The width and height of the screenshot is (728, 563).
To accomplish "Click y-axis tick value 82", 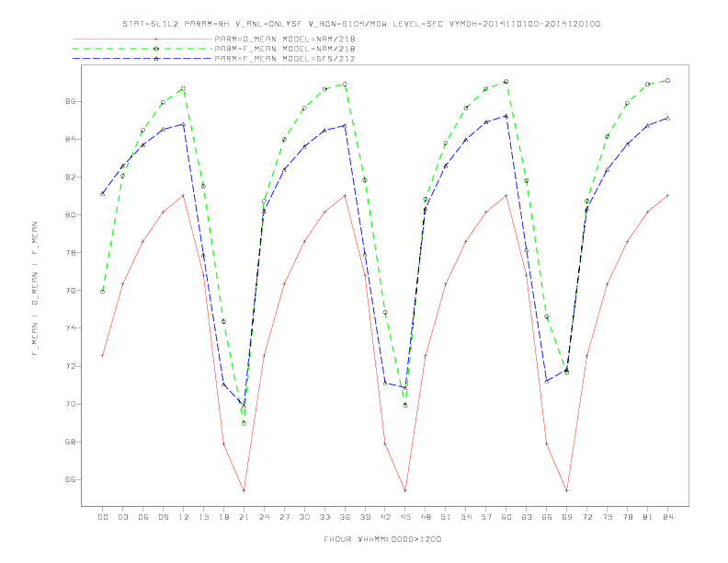I will click(70, 177).
